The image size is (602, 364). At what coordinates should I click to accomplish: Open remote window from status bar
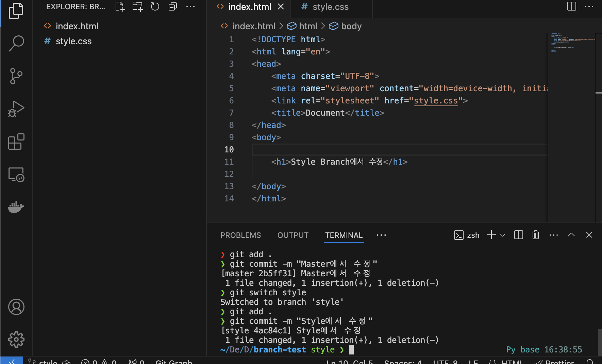click(x=12, y=361)
